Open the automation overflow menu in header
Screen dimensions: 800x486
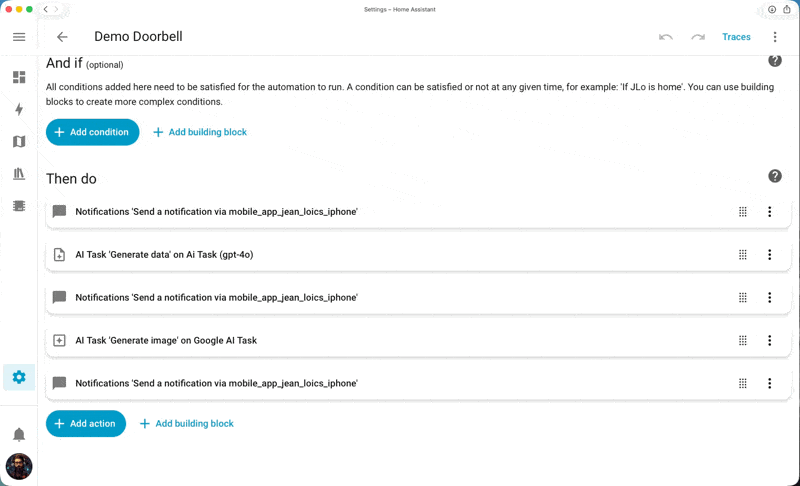tap(775, 37)
